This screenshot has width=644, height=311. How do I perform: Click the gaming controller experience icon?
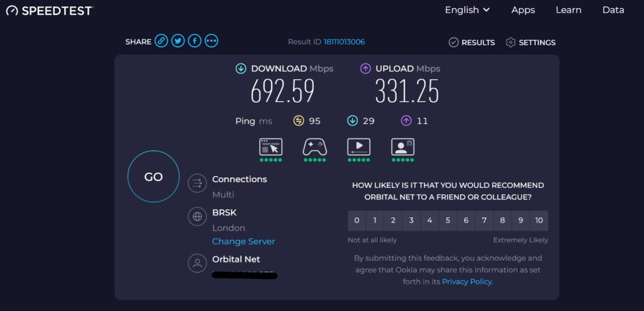click(314, 147)
